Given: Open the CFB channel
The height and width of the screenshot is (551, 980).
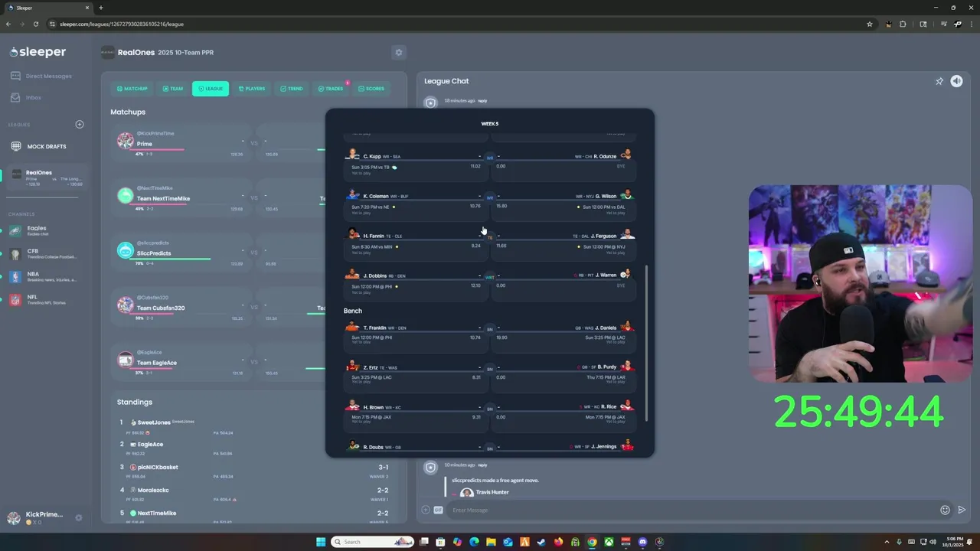Looking at the screenshot, I should click(x=42, y=253).
